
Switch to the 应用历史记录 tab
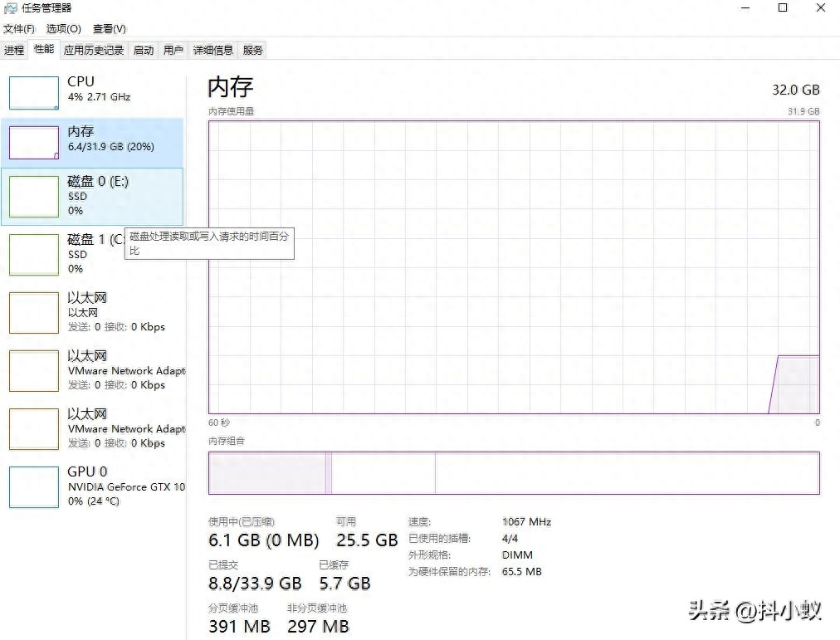click(x=94, y=51)
